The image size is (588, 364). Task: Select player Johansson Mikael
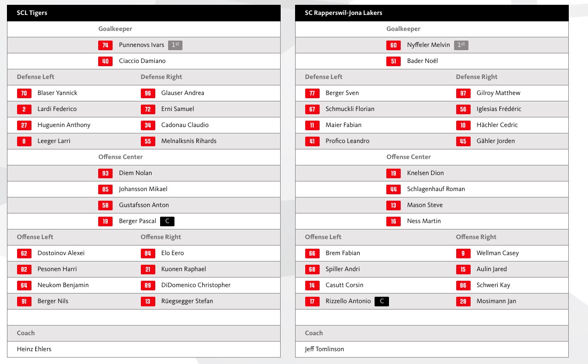(143, 189)
